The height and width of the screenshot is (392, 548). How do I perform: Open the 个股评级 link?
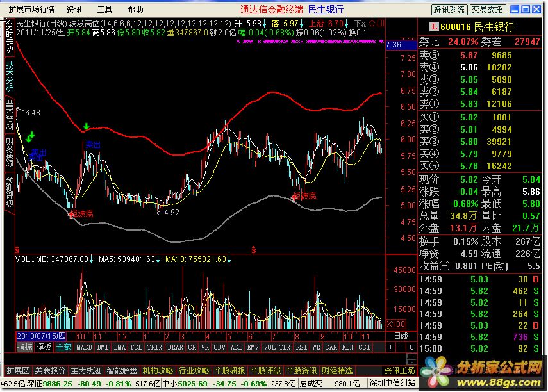(x=265, y=371)
